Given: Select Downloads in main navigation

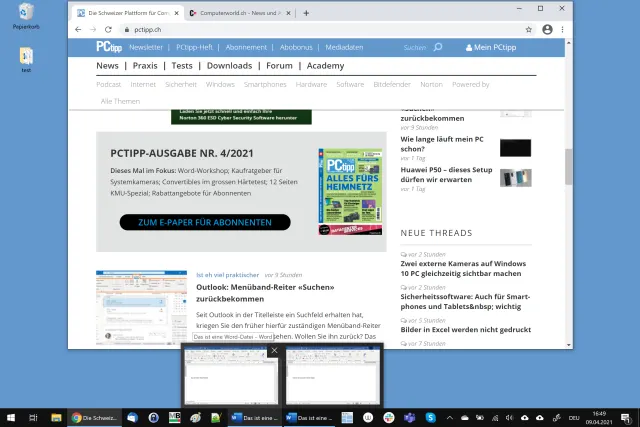Looking at the screenshot, I should [x=229, y=66].
